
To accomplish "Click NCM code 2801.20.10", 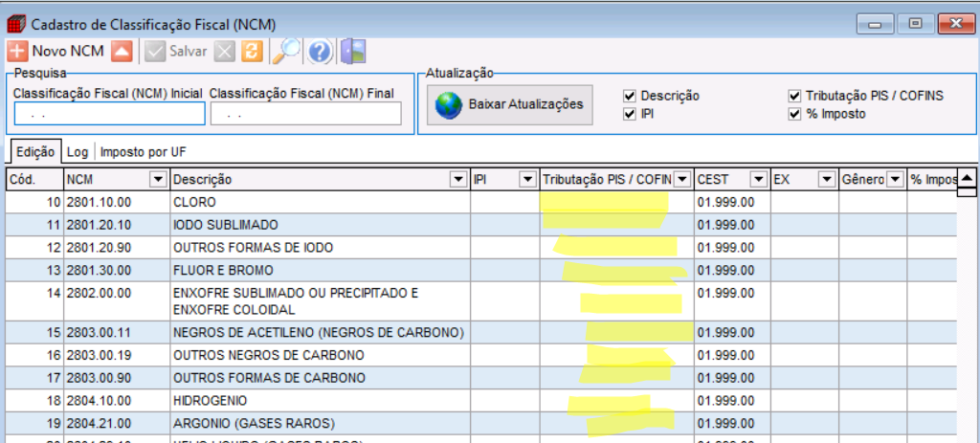I will coord(99,225).
